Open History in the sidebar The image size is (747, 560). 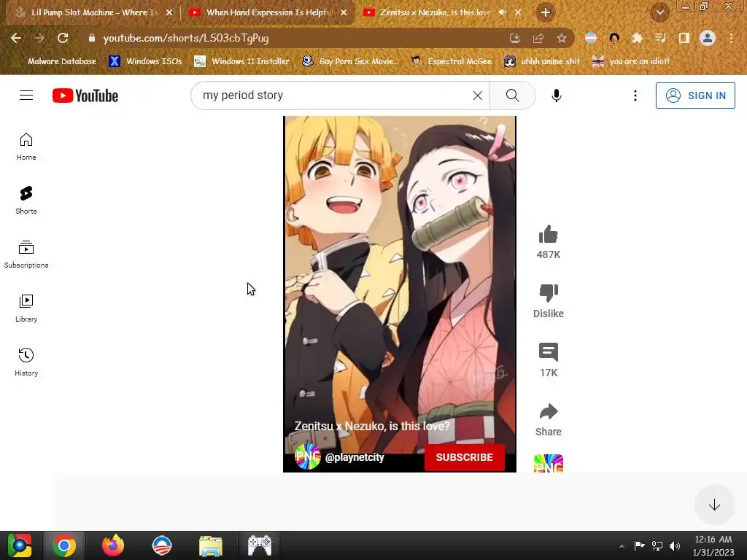[x=26, y=362]
